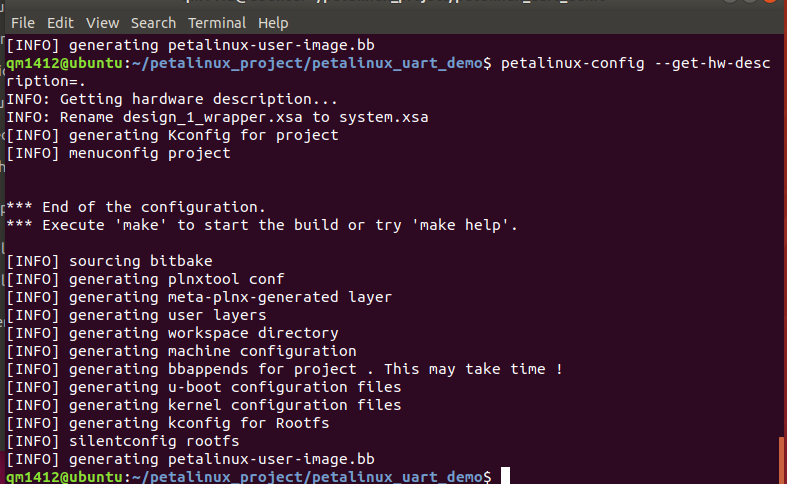Click the 'generating kconfig for Rootfs' line
Viewport: 787px width, 484px height.
click(x=168, y=423)
